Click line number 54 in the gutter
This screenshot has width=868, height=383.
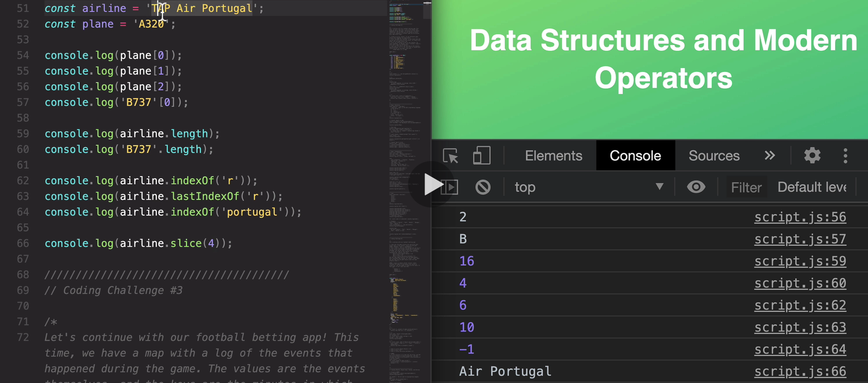(x=23, y=56)
